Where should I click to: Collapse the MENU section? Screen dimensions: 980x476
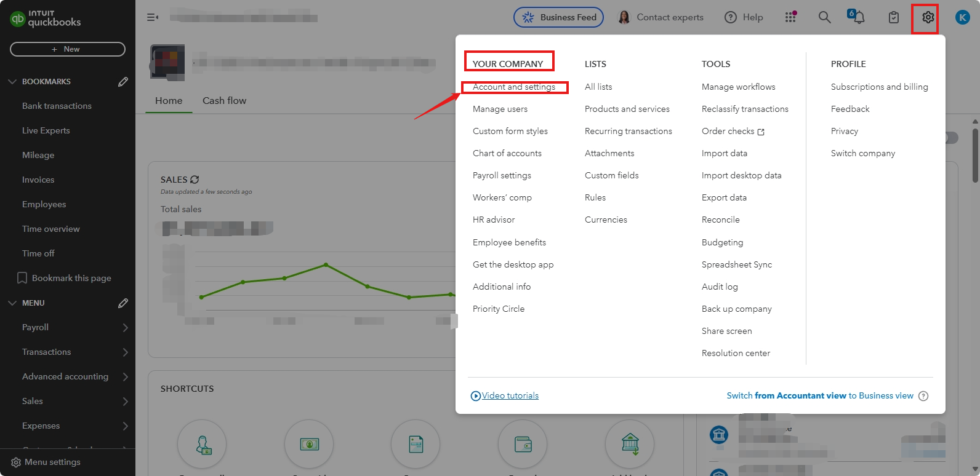12,303
